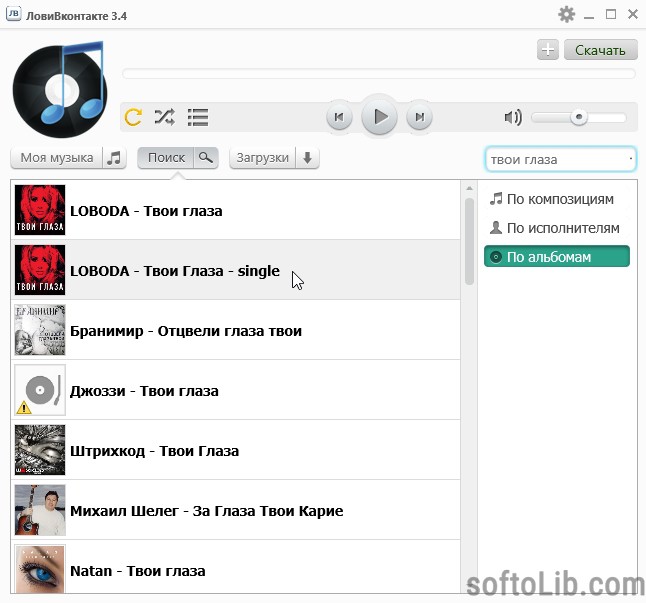Open the Загрузки downloads tab
The height and width of the screenshot is (603, 646).
(x=262, y=158)
